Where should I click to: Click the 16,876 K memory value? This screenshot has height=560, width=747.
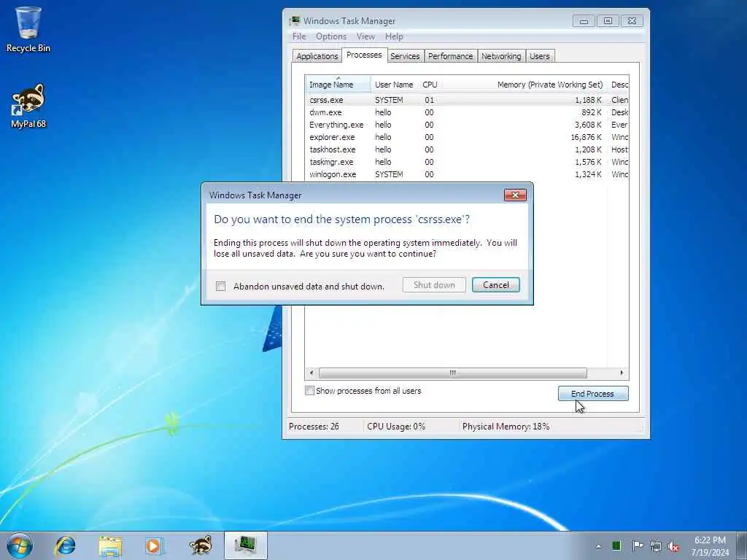point(586,137)
